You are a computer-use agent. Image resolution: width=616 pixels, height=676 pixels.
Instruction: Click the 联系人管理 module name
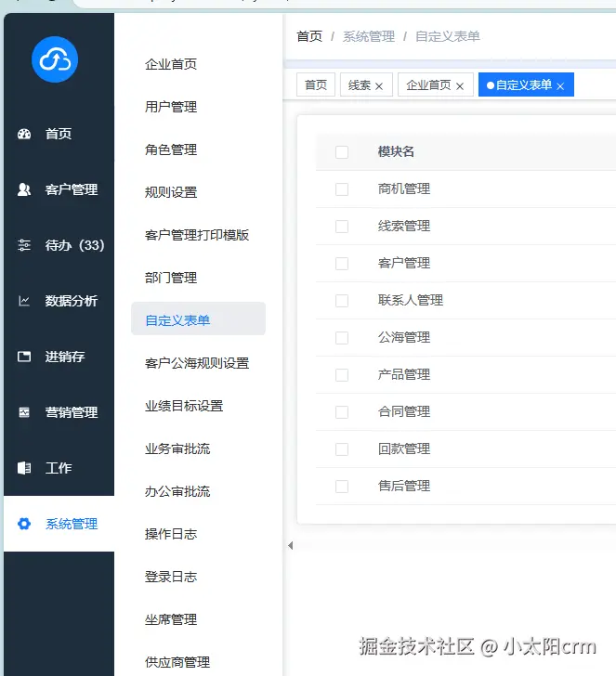pyautogui.click(x=411, y=300)
